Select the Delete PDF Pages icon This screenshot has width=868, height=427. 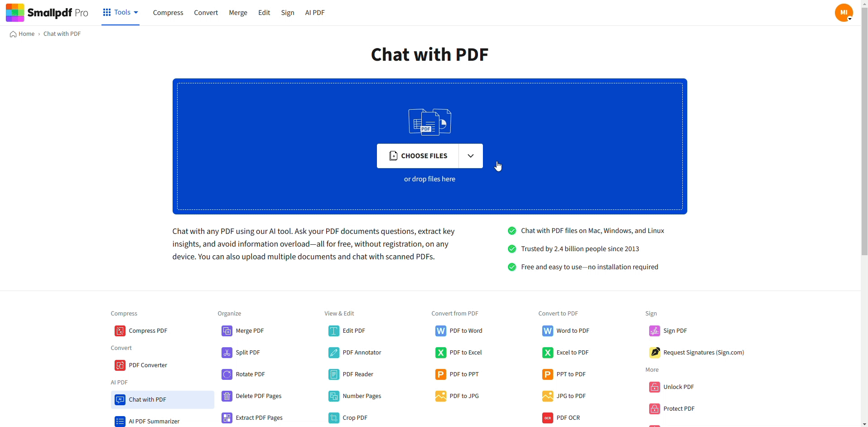point(227,396)
